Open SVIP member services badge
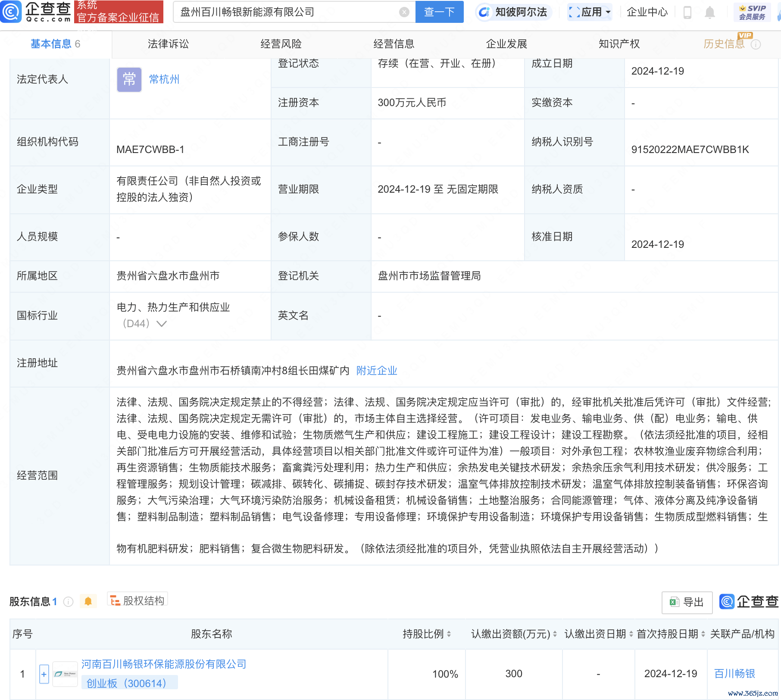781x700 pixels. tap(752, 12)
